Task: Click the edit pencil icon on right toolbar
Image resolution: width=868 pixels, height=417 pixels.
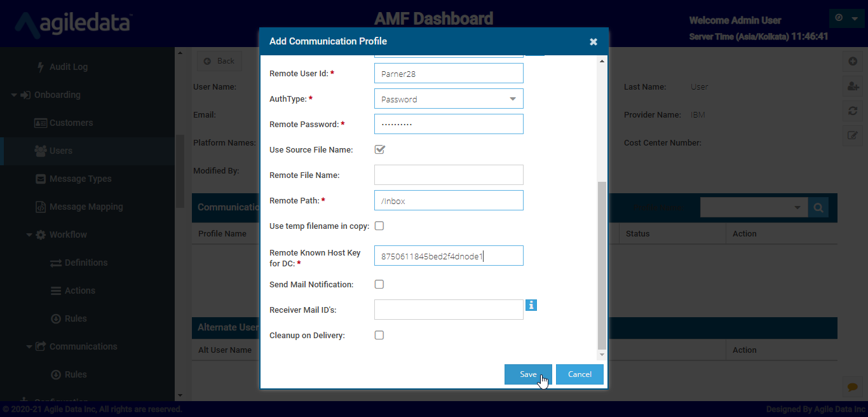Action: click(x=853, y=135)
